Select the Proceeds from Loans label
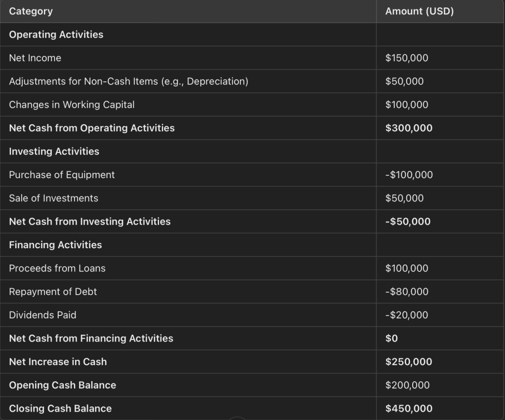Image resolution: width=505 pixels, height=420 pixels. 57,268
